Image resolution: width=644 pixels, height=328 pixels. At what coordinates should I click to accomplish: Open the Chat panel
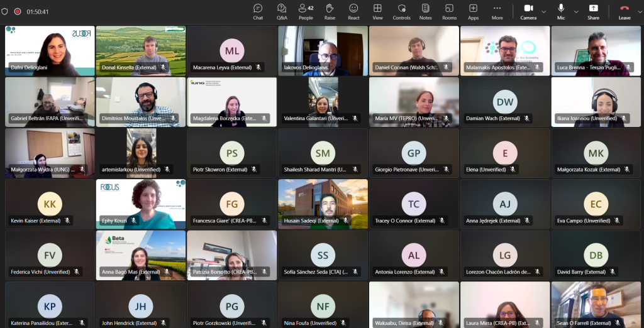258,11
